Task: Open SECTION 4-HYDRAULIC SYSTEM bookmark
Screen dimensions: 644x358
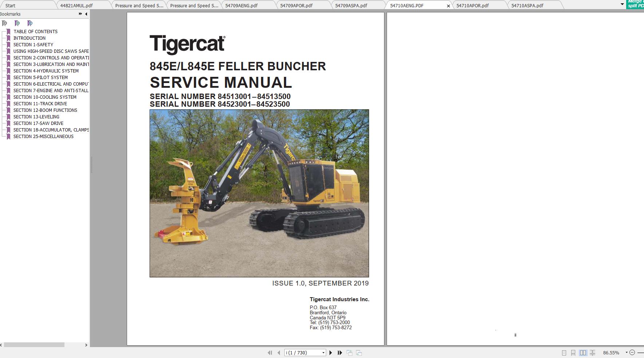Action: (46, 71)
